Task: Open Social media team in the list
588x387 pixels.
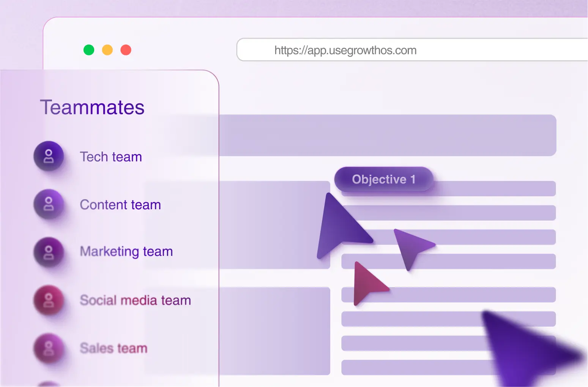Action: tap(135, 300)
